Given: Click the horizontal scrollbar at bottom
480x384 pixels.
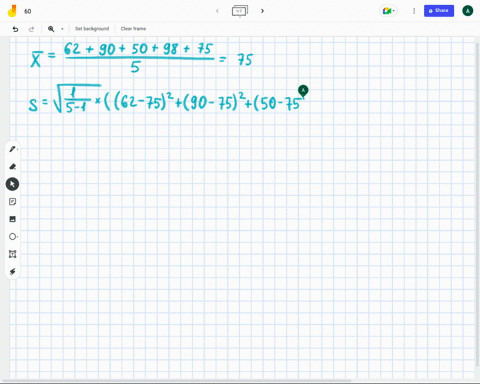Looking at the screenshot, I should pyautogui.click(x=177, y=381).
